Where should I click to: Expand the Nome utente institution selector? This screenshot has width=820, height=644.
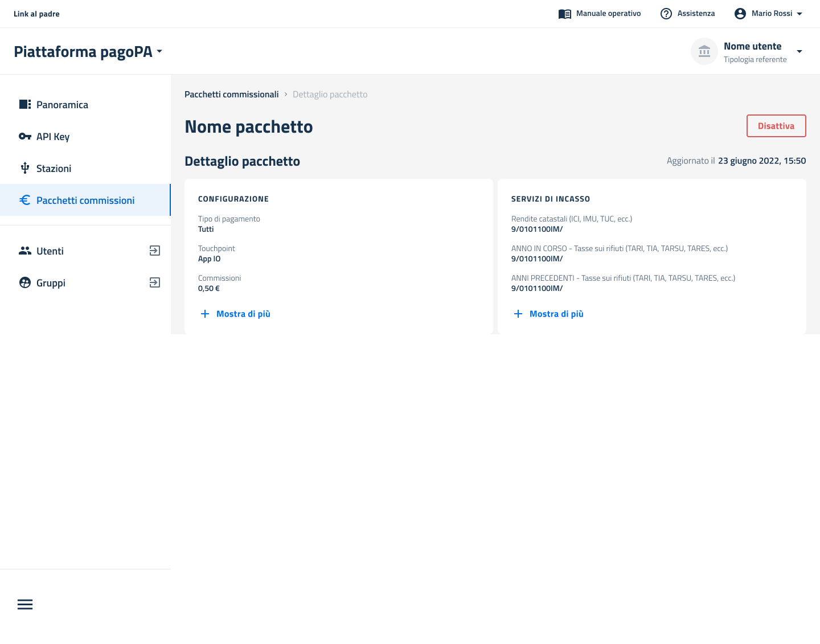coord(799,52)
